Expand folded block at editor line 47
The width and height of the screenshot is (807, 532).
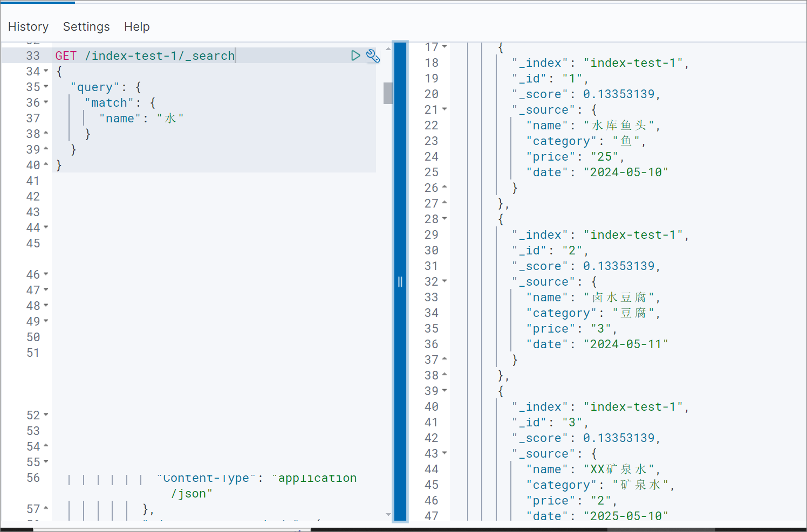[x=46, y=290]
